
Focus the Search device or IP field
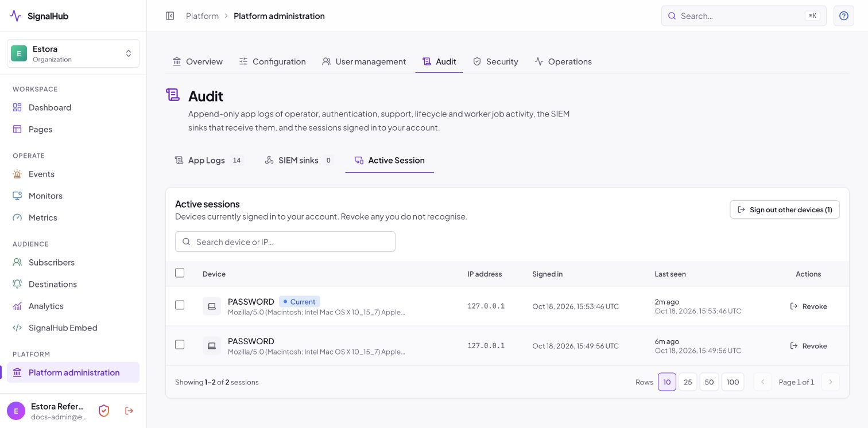tap(285, 242)
